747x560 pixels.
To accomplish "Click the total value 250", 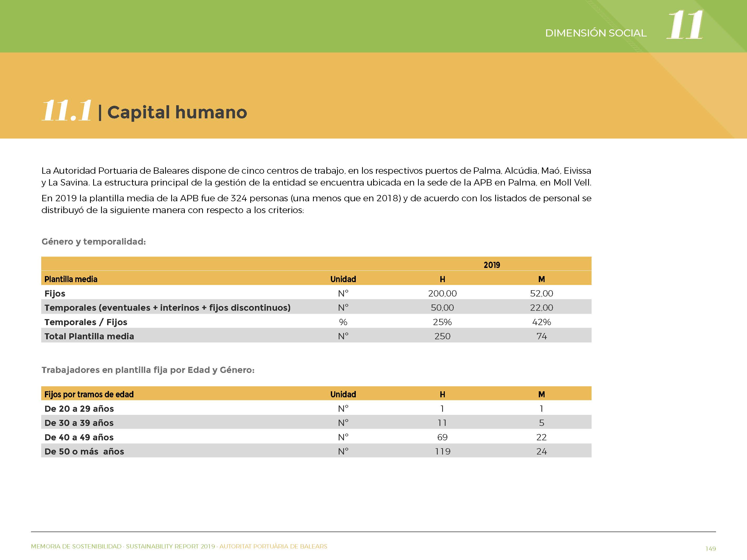I will (442, 336).
